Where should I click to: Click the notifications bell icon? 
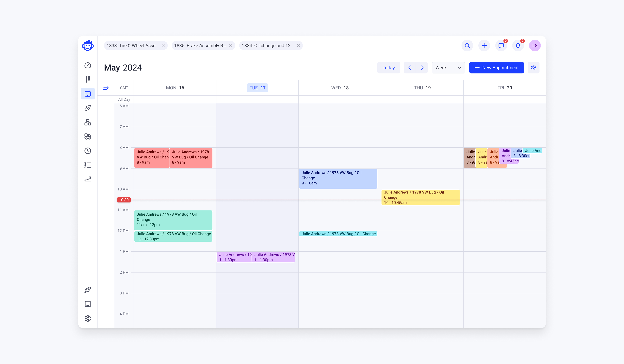pyautogui.click(x=518, y=45)
